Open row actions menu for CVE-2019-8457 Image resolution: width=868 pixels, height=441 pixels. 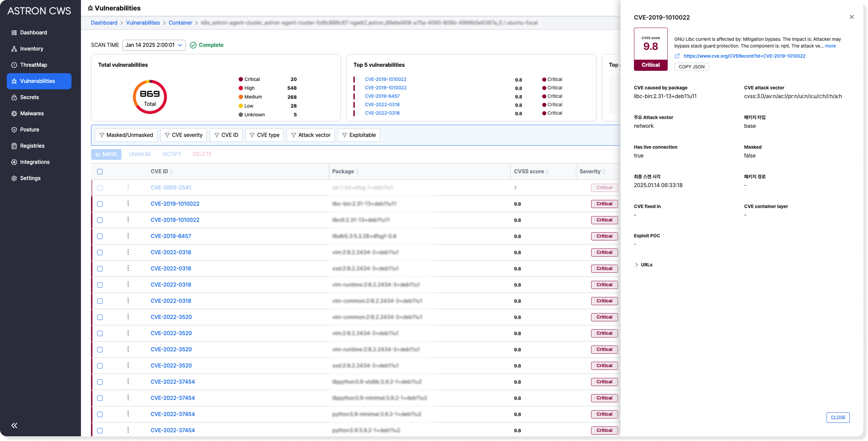[128, 236]
